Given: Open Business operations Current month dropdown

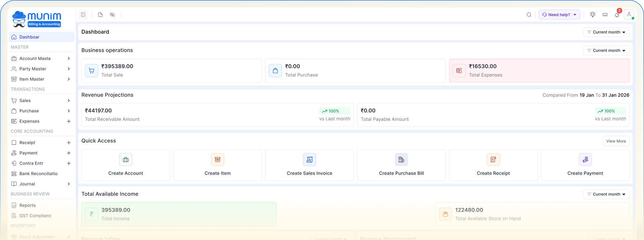Looking at the screenshot, I should tap(606, 51).
